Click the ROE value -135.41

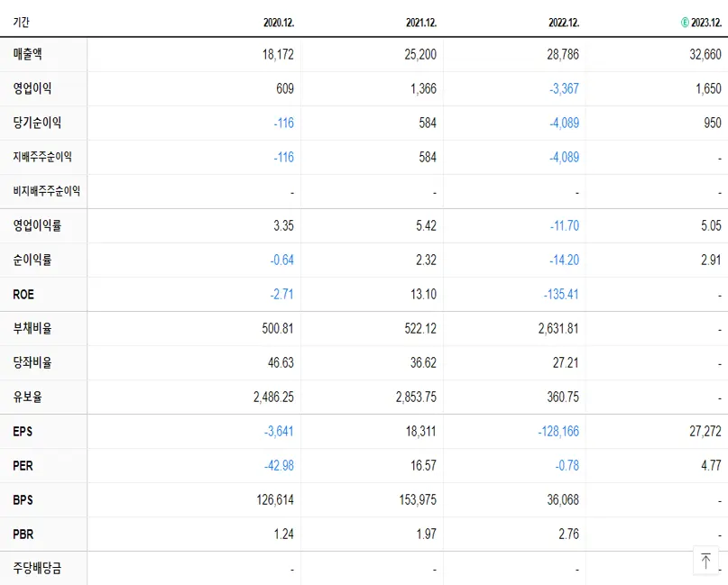pyautogui.click(x=561, y=294)
